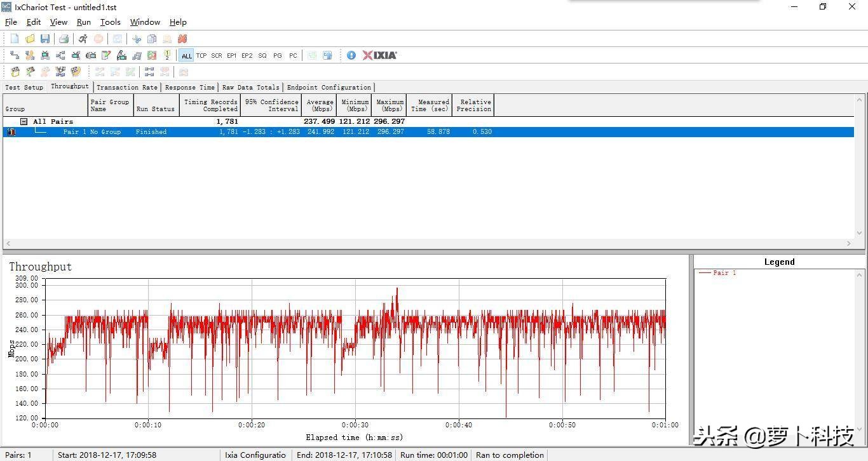Click the PG filter button

(277, 55)
